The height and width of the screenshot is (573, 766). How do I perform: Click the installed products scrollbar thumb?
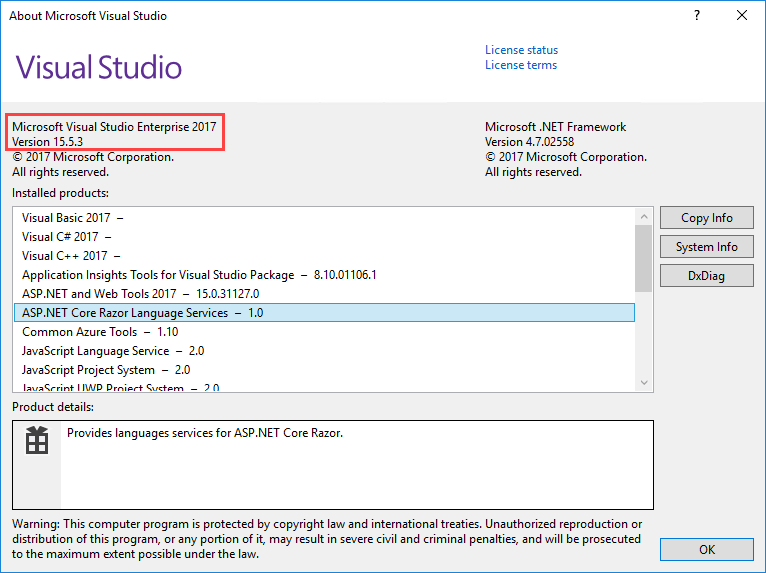644,258
